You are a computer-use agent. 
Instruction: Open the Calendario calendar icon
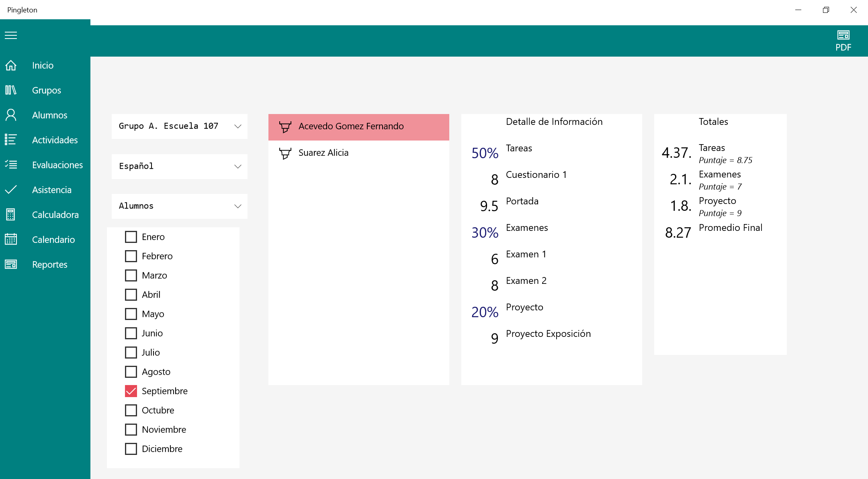point(11,239)
